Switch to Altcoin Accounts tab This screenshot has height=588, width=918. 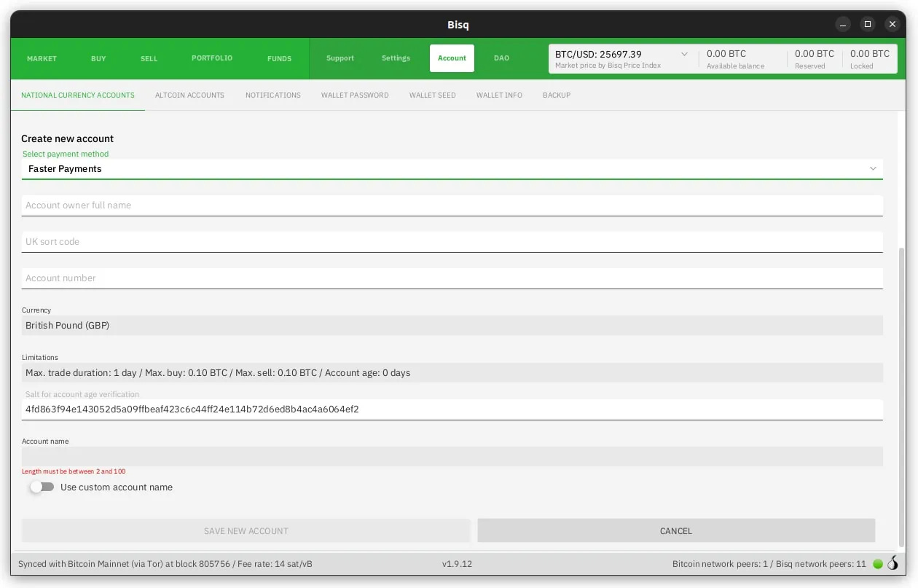pos(189,95)
